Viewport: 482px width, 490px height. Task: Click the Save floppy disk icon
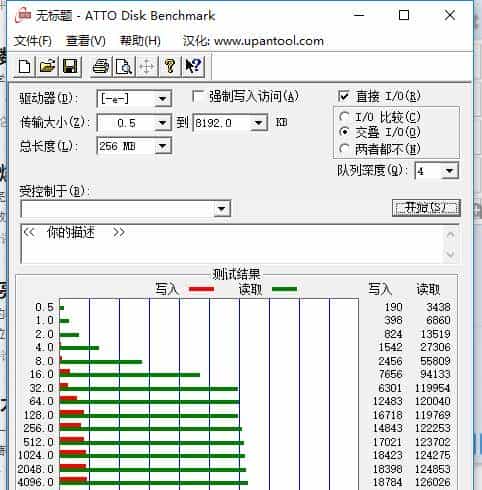(70, 67)
